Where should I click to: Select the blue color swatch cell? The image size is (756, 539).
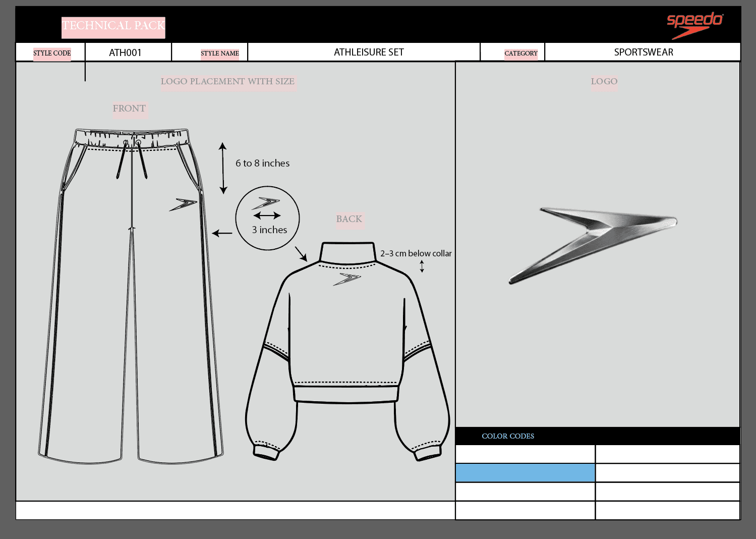[525, 473]
